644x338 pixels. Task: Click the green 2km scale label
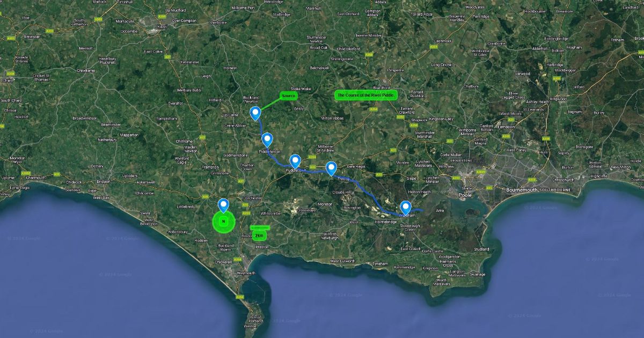point(259,235)
